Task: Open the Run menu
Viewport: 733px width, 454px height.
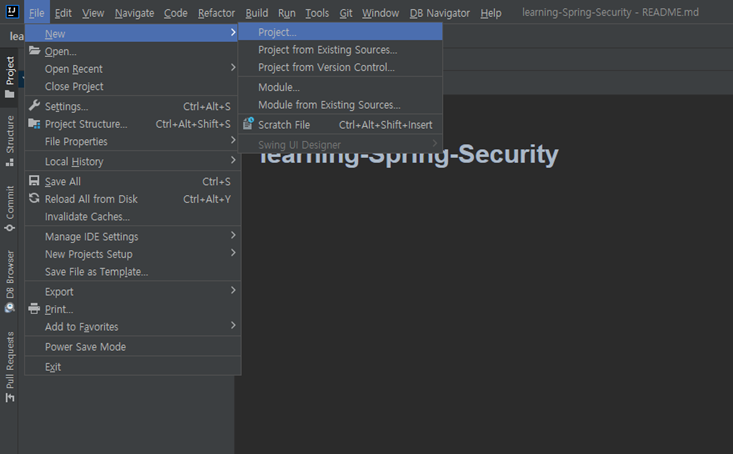Action: pos(287,13)
